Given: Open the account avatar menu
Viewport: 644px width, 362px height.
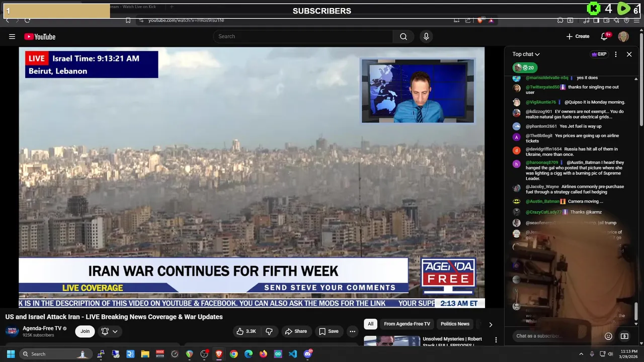Looking at the screenshot, I should (623, 36).
